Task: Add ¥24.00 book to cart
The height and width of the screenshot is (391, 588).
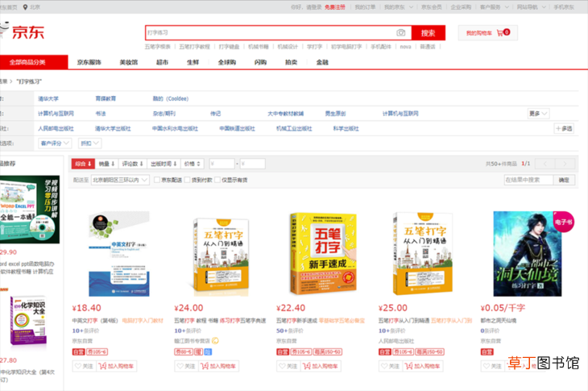Action: [218, 366]
